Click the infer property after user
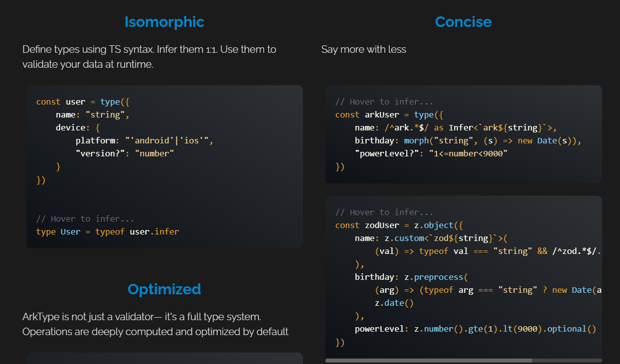The width and height of the screenshot is (620, 364). point(166,232)
